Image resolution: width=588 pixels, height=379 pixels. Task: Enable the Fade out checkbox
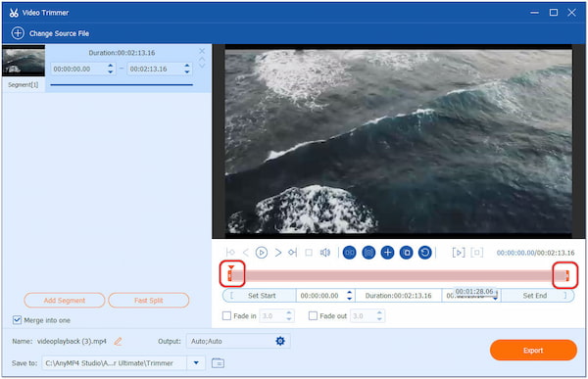pos(313,316)
